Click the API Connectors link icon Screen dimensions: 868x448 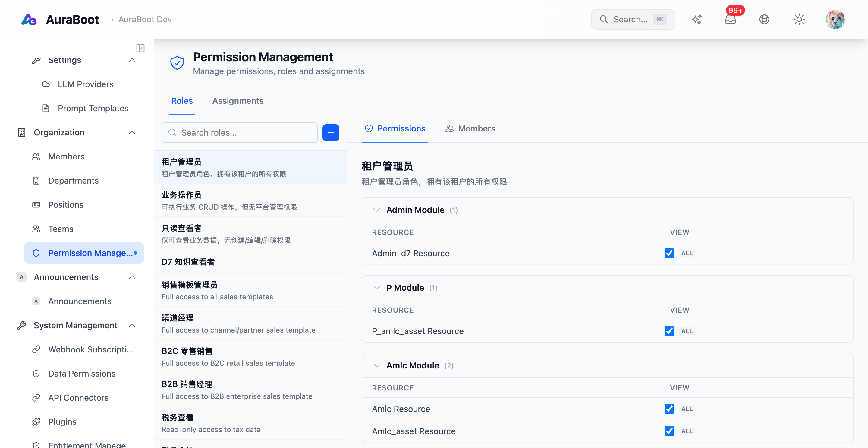(36, 398)
